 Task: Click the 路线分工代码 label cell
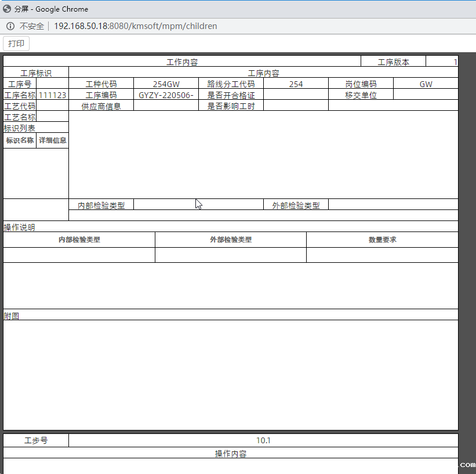tap(231, 84)
